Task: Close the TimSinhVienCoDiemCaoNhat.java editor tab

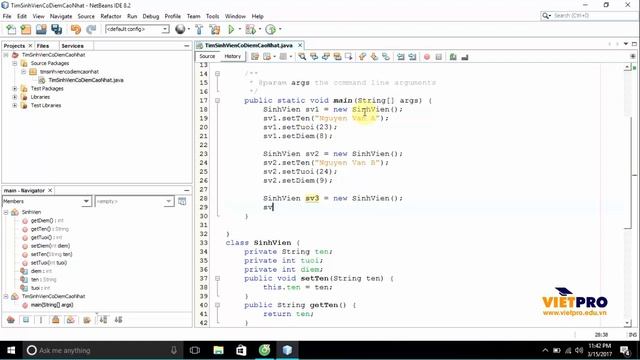Action: point(300,45)
